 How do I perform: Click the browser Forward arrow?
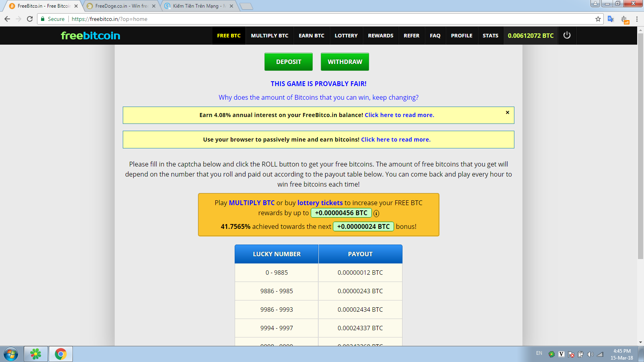click(19, 19)
